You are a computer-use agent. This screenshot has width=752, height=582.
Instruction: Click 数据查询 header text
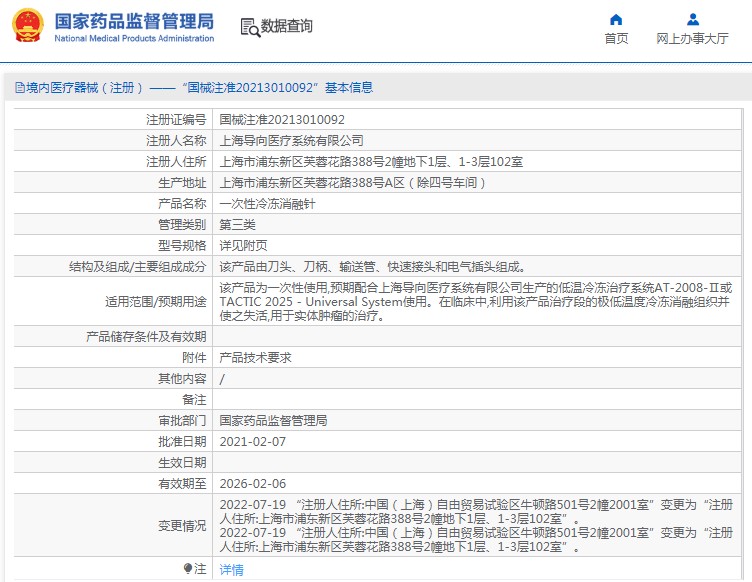point(286,26)
